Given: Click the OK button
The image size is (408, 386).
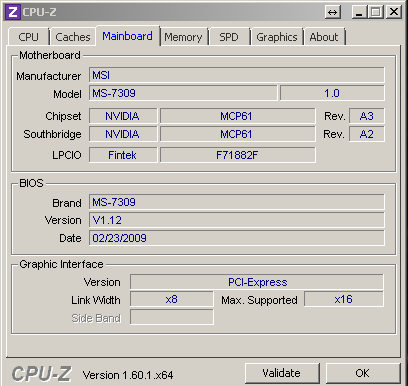Looking at the screenshot, I should pyautogui.click(x=363, y=373).
